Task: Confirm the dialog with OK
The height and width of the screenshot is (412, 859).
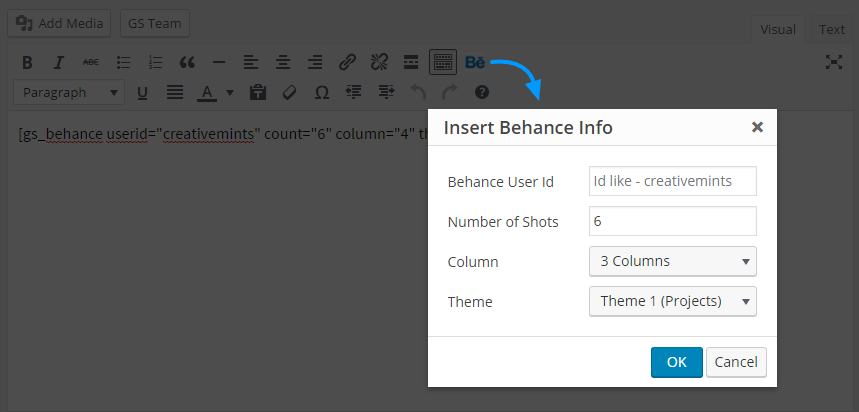Action: point(677,362)
